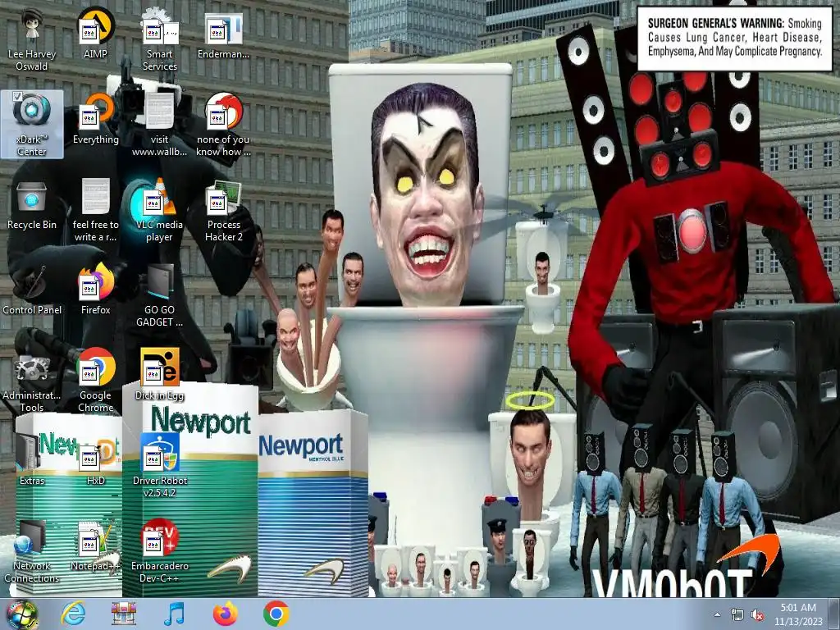Image resolution: width=840 pixels, height=630 pixels.
Task: Open Administrative Tools icon
Action: pos(32,381)
